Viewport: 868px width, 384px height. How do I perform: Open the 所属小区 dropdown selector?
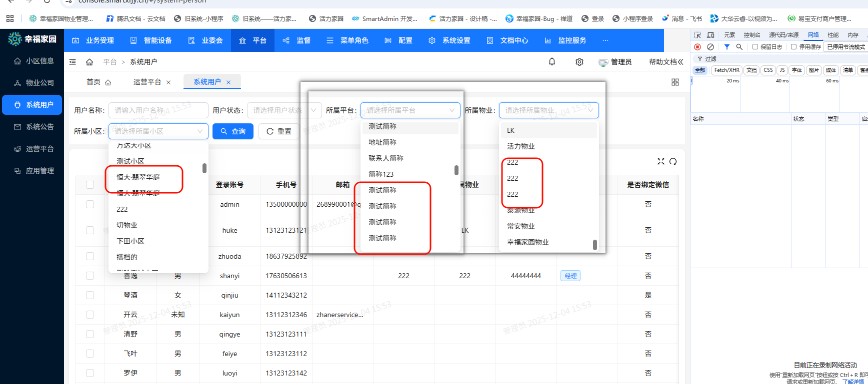click(158, 131)
